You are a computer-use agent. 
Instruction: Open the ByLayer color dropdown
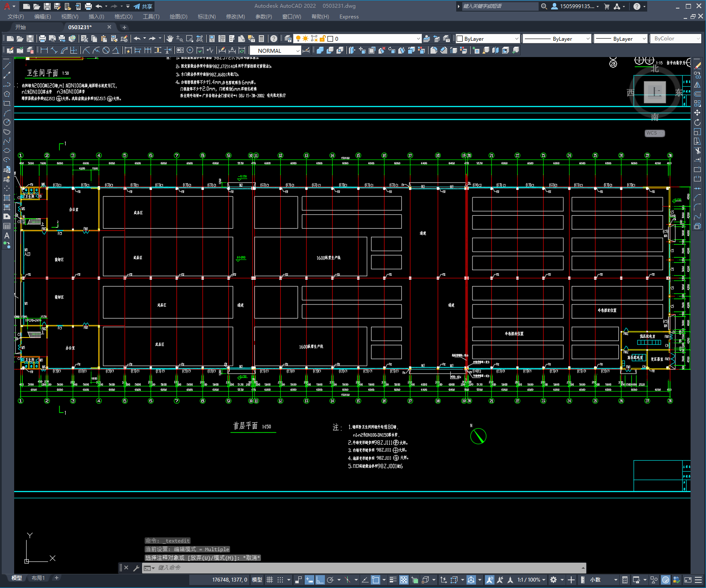pos(488,39)
